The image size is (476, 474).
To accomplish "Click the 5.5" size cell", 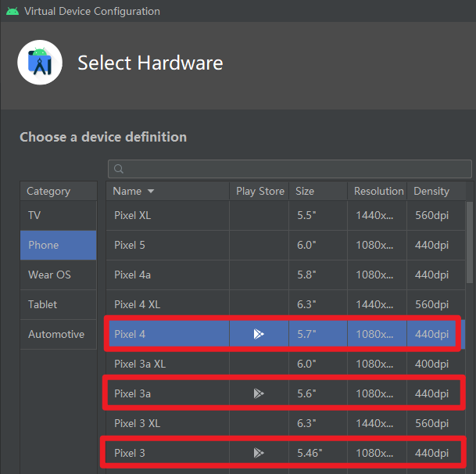I will pyautogui.click(x=318, y=215).
